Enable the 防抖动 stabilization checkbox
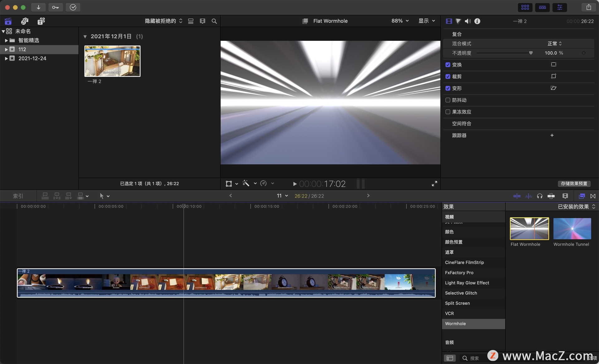The width and height of the screenshot is (599, 364). [x=448, y=100]
